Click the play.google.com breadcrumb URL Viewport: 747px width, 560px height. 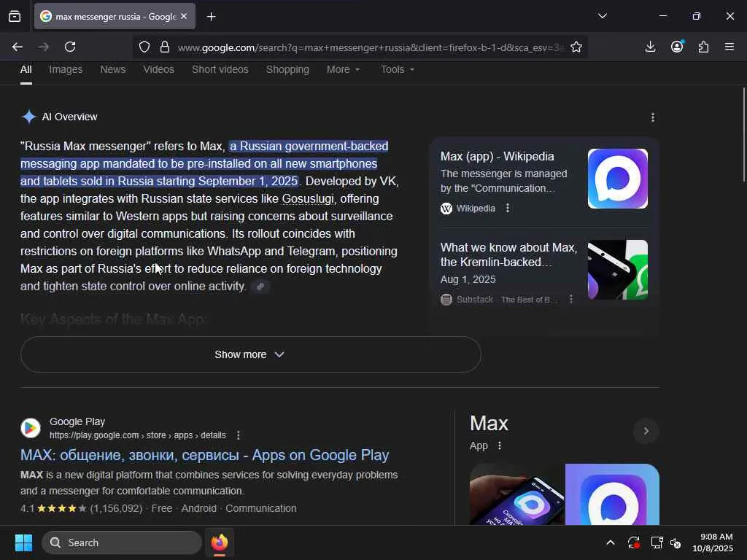(138, 435)
